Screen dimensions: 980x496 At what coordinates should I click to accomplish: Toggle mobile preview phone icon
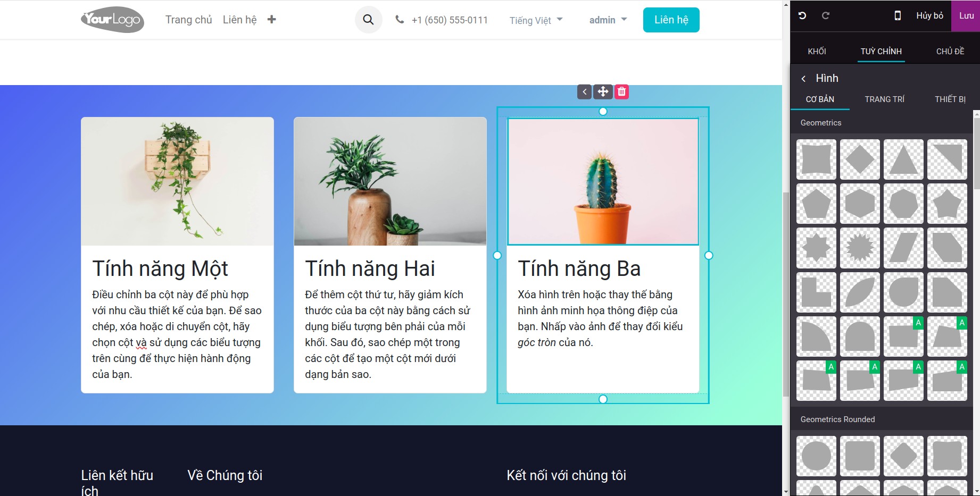[898, 16]
